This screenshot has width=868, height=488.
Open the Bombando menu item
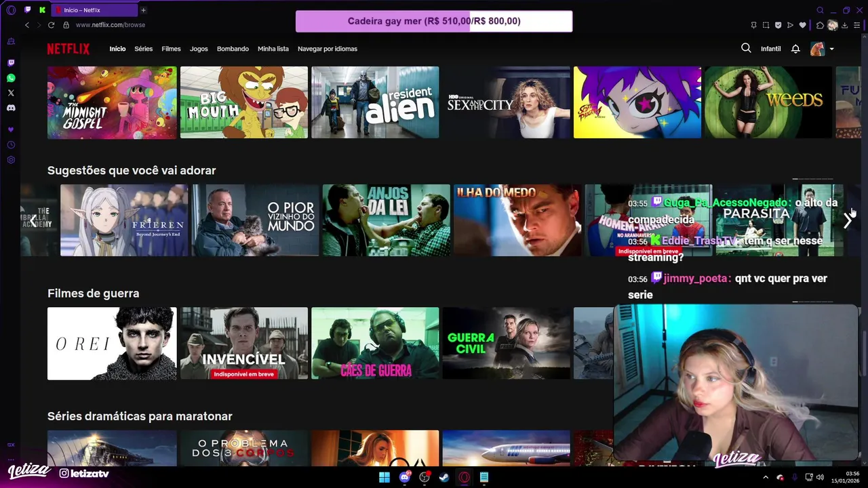233,49
